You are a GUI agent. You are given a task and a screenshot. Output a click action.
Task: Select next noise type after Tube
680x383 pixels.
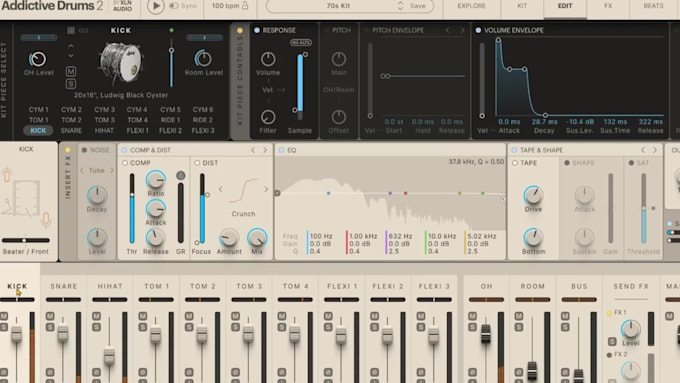tap(111, 170)
